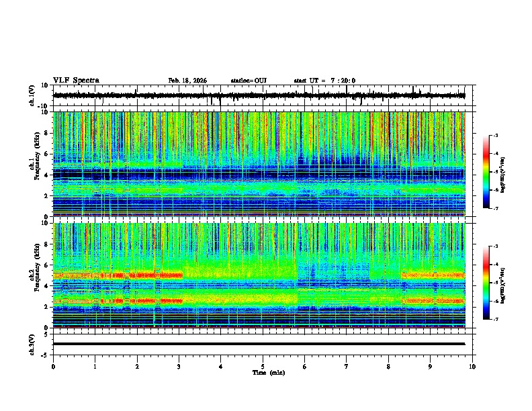This screenshot has width=532, height=411.
Task: Click ch.1 frequency axis tick "6"
Action: point(47,154)
